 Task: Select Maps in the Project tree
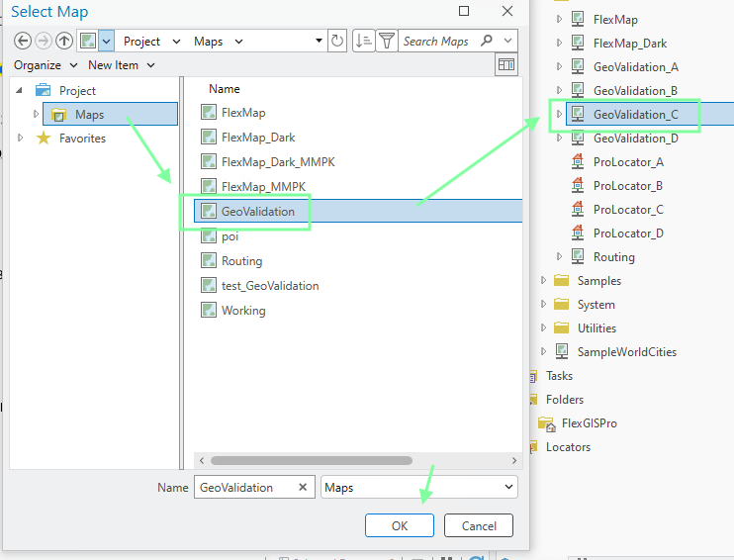click(x=89, y=115)
